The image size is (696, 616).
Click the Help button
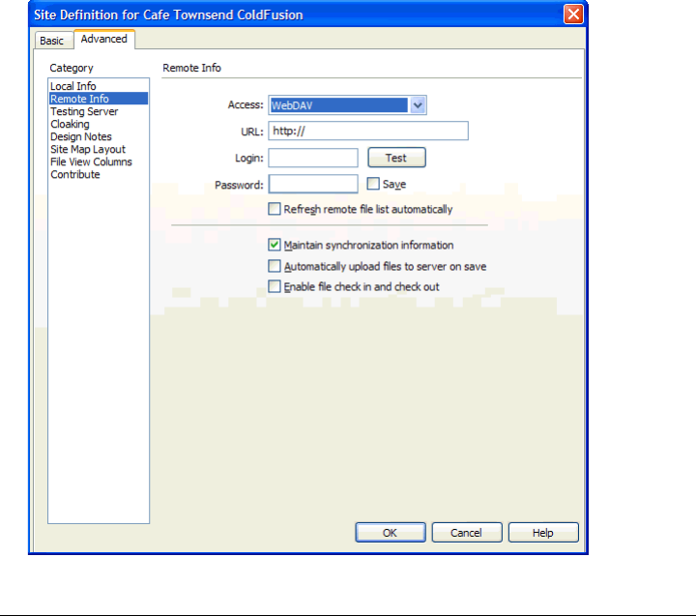click(x=543, y=533)
